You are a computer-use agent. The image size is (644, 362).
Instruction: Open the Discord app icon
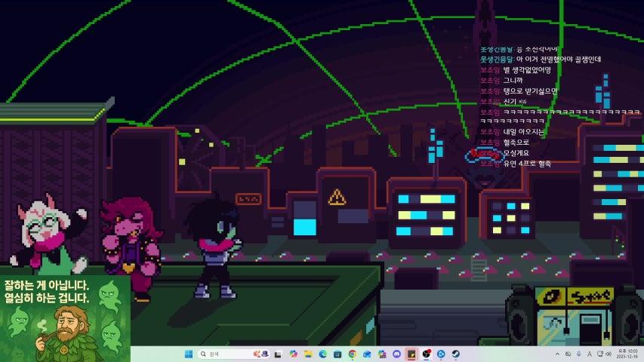tap(396, 354)
